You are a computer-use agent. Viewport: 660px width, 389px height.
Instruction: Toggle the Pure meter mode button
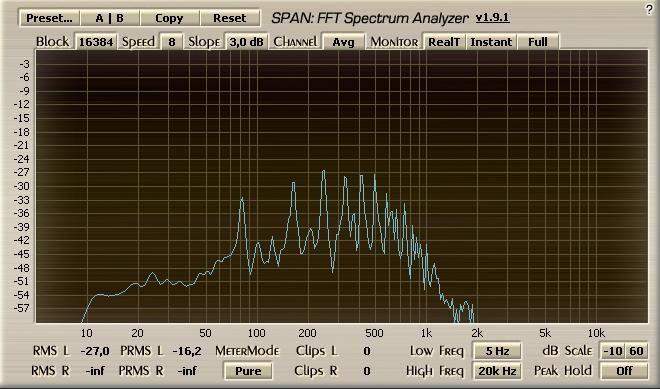pyautogui.click(x=248, y=371)
